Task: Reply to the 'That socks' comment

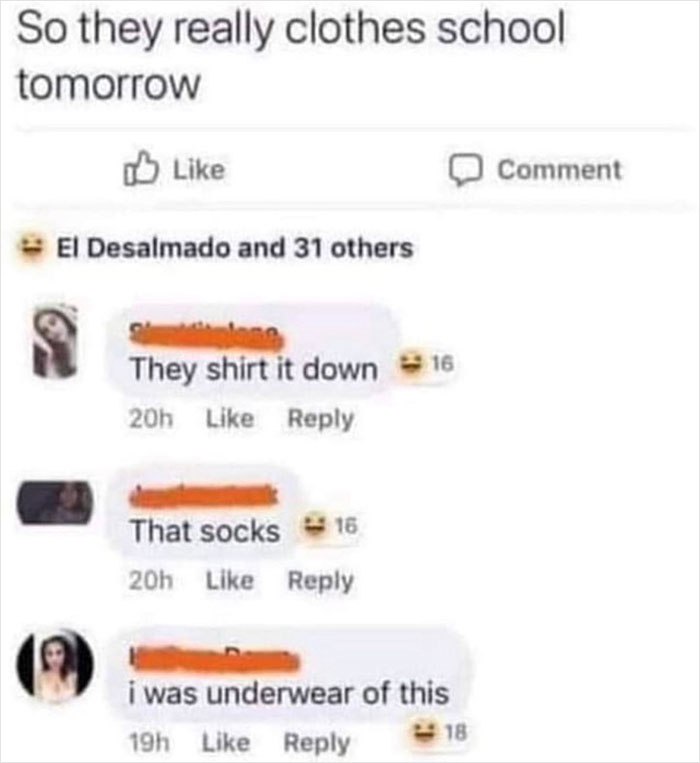Action: [x=321, y=581]
